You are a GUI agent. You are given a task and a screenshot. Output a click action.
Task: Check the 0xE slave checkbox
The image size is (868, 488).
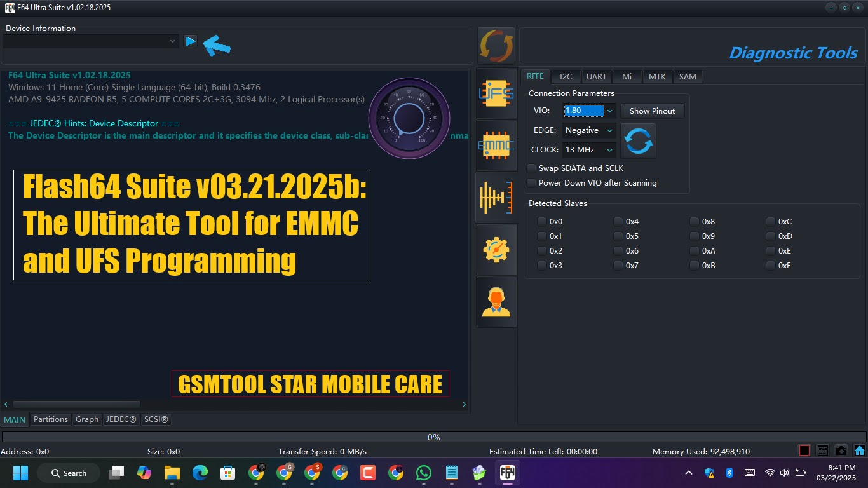tap(771, 251)
